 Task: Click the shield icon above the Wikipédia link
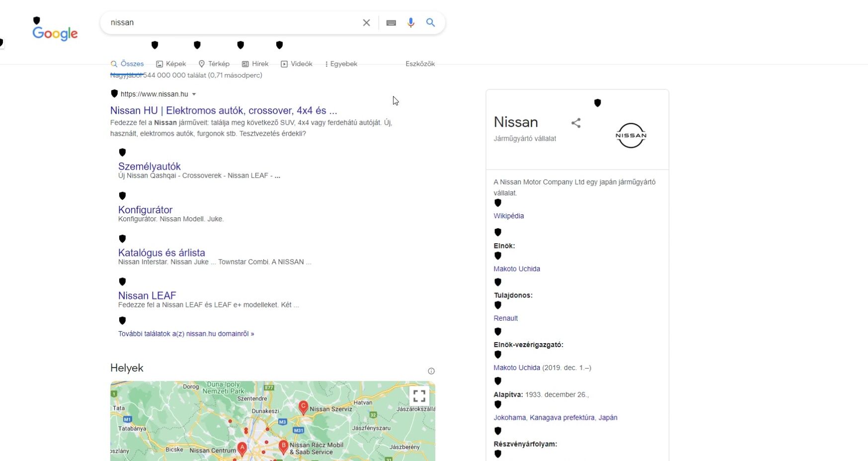coord(498,203)
